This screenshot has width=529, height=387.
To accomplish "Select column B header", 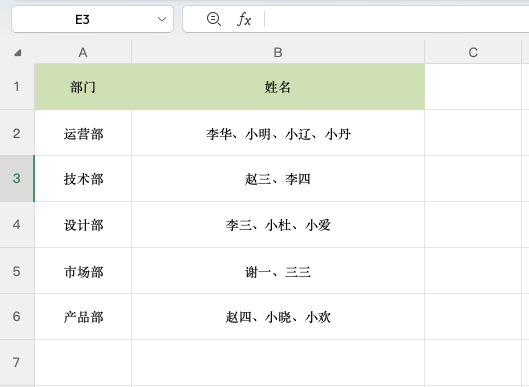I will coord(278,52).
